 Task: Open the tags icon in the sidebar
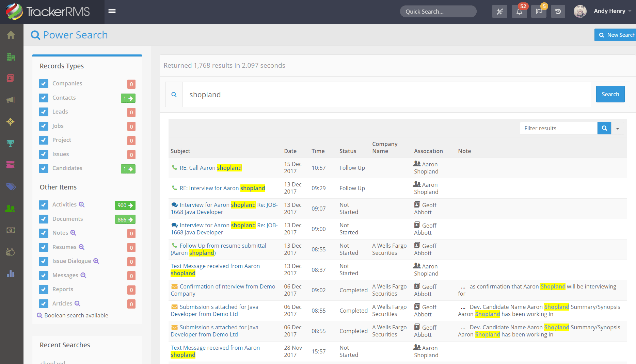[x=11, y=186]
